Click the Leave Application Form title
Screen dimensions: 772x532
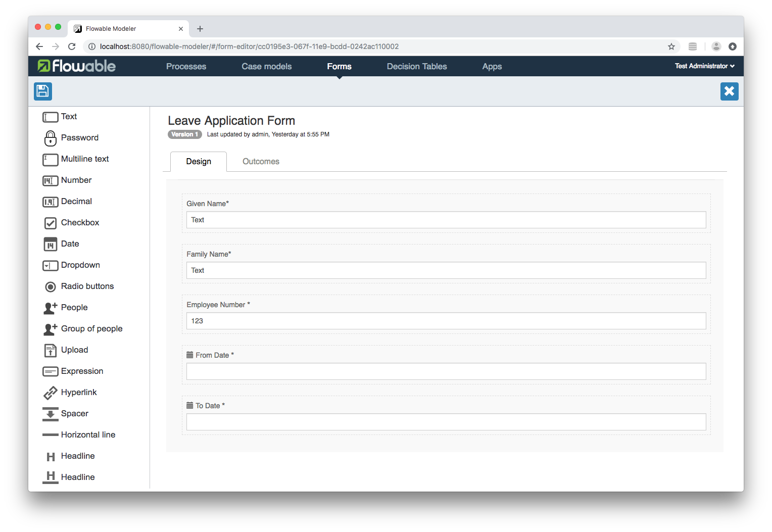231,121
